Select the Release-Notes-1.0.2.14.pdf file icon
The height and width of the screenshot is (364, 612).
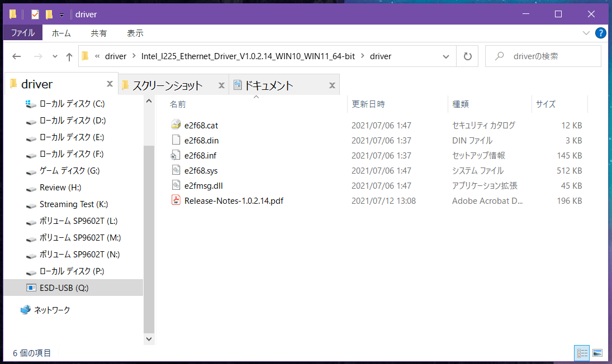point(176,200)
